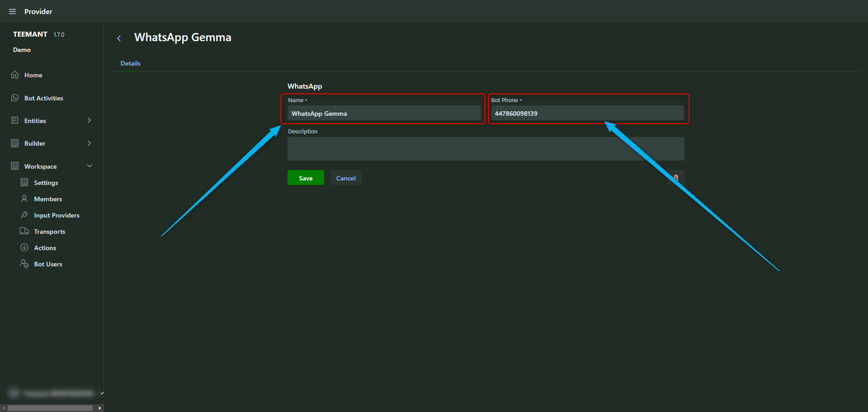Open Bot Activities via its WhatsApp icon
Image resolution: width=868 pixels, height=412 pixels.
coord(15,98)
